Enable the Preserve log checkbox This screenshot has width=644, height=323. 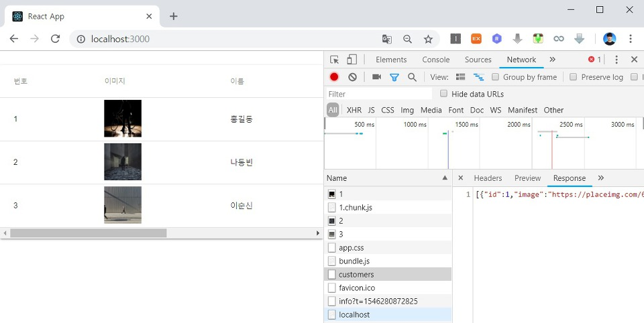[574, 77]
